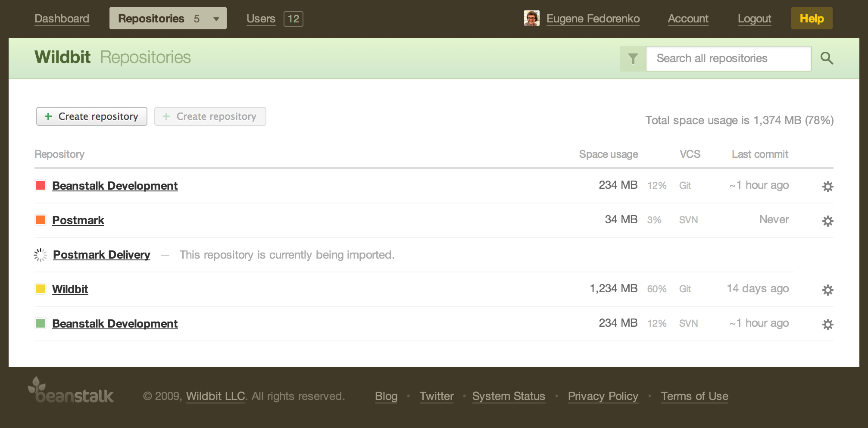Click the active Create repository button
The height and width of the screenshot is (428, 868).
(92, 116)
